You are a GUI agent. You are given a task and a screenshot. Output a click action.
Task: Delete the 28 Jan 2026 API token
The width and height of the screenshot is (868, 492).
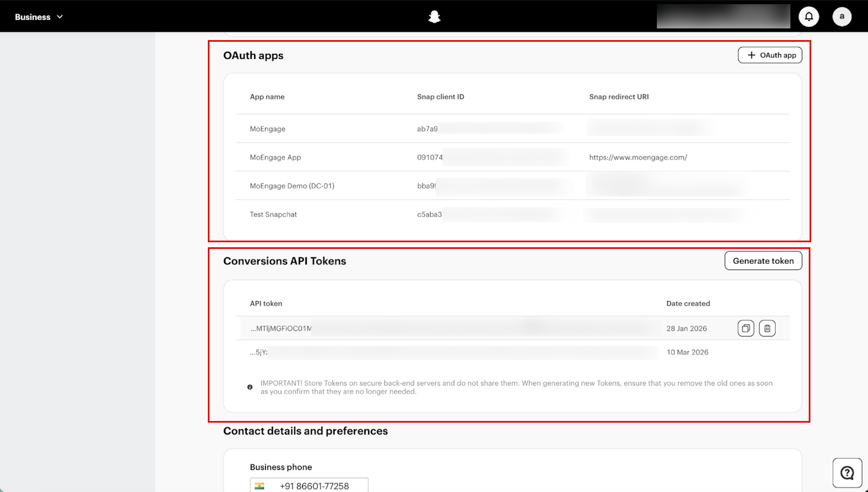pos(767,328)
